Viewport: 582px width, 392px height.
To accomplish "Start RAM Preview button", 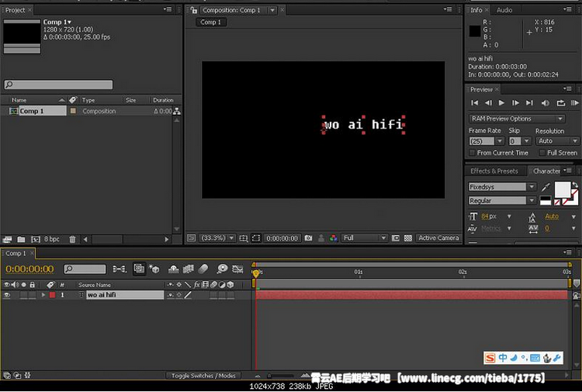I will [x=574, y=102].
